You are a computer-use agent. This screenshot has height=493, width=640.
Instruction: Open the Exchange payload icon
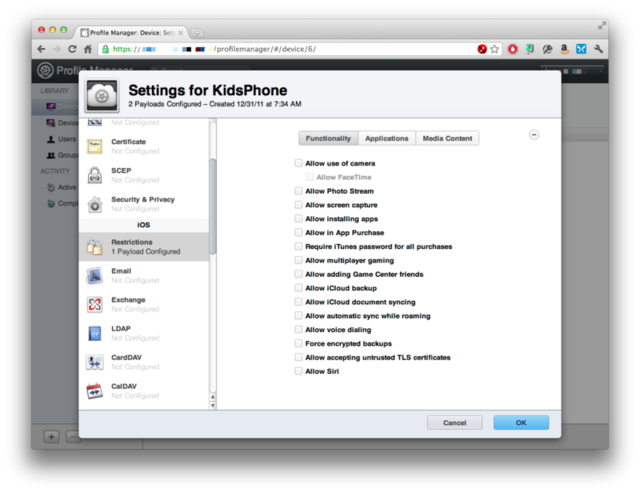coord(95,304)
